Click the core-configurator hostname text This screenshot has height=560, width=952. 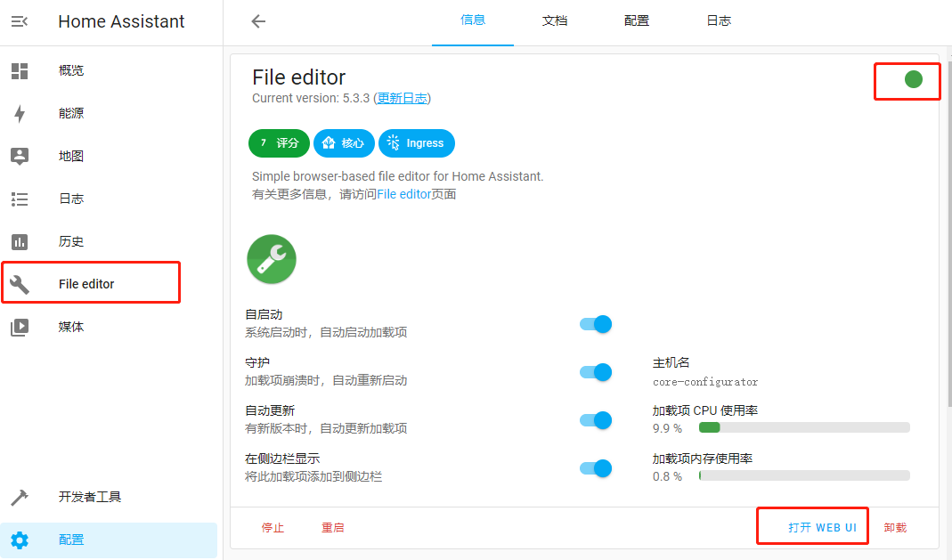click(705, 382)
